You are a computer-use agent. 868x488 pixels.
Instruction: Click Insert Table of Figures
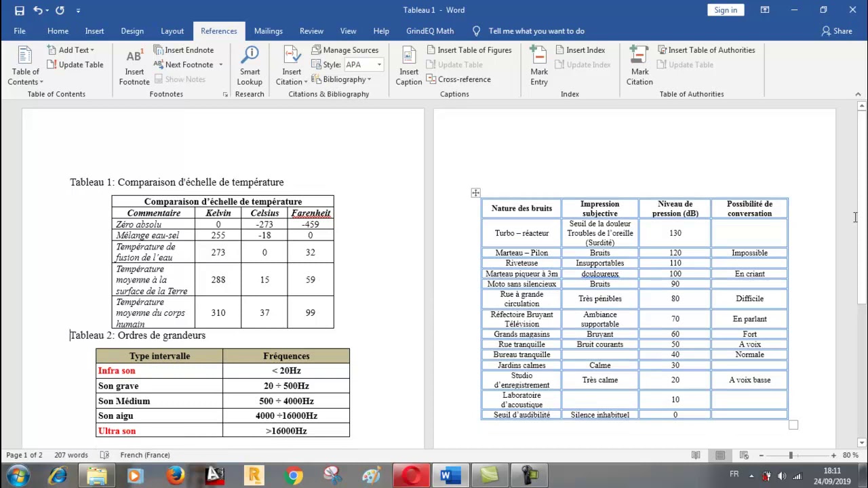coord(469,50)
